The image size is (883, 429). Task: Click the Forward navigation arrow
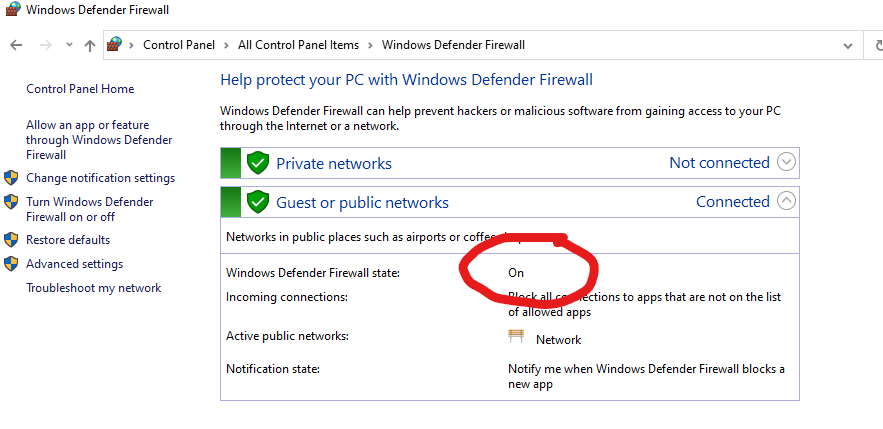pyautogui.click(x=45, y=45)
